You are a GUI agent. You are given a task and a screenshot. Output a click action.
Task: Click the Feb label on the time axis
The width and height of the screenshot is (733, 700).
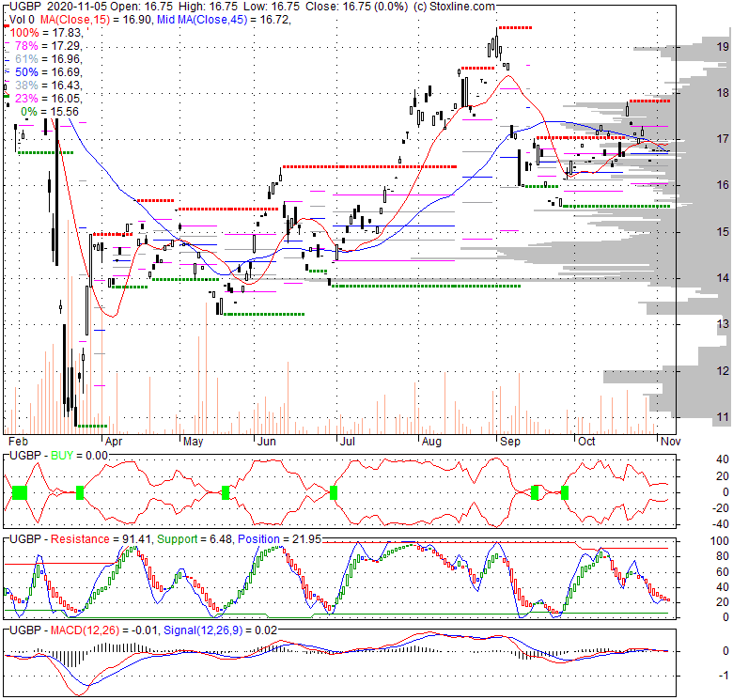coord(18,441)
